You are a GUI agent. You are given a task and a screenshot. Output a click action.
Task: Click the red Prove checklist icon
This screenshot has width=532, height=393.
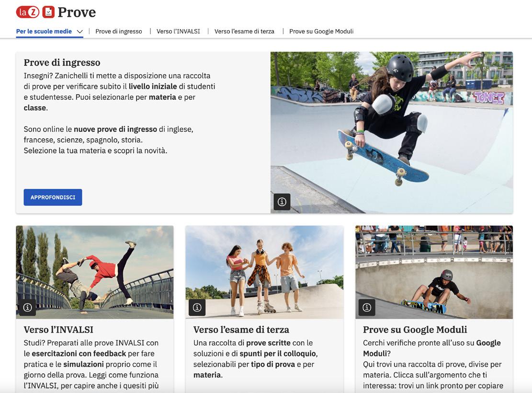pos(48,12)
